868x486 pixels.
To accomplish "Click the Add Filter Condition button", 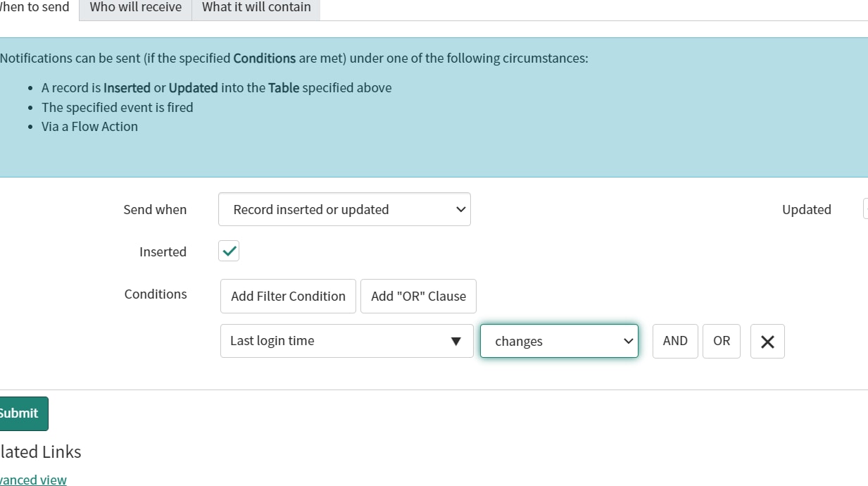I will [287, 296].
